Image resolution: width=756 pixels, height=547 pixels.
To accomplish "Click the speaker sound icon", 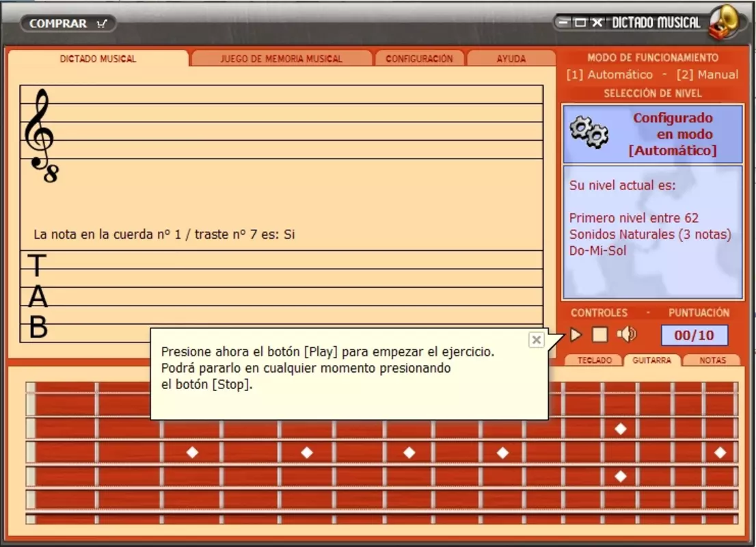I will pos(627,334).
